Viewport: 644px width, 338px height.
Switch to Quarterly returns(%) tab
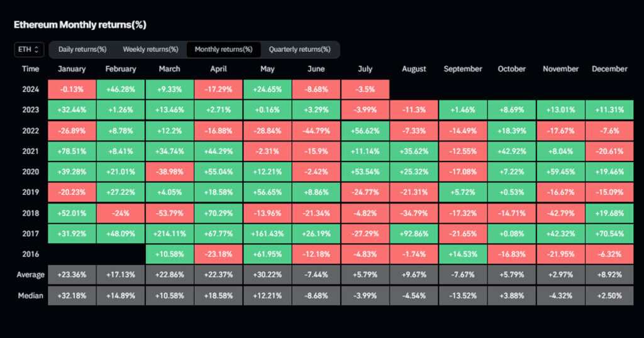(299, 49)
